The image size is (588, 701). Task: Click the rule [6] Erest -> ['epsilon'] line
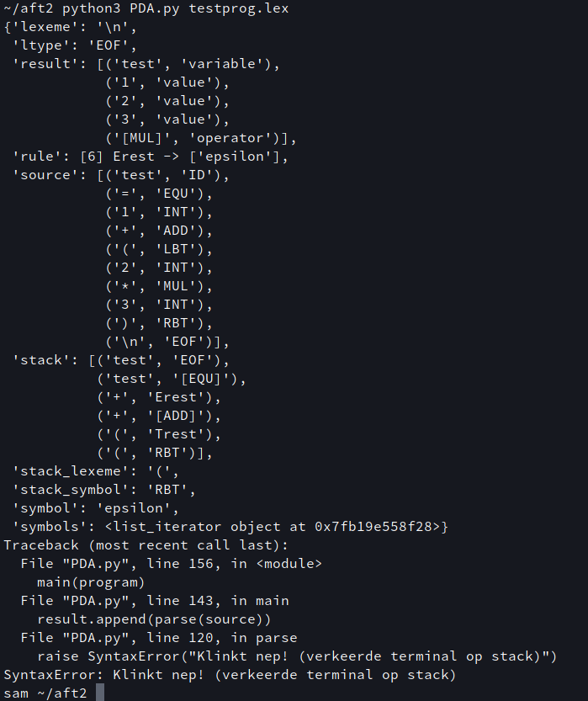(151, 157)
